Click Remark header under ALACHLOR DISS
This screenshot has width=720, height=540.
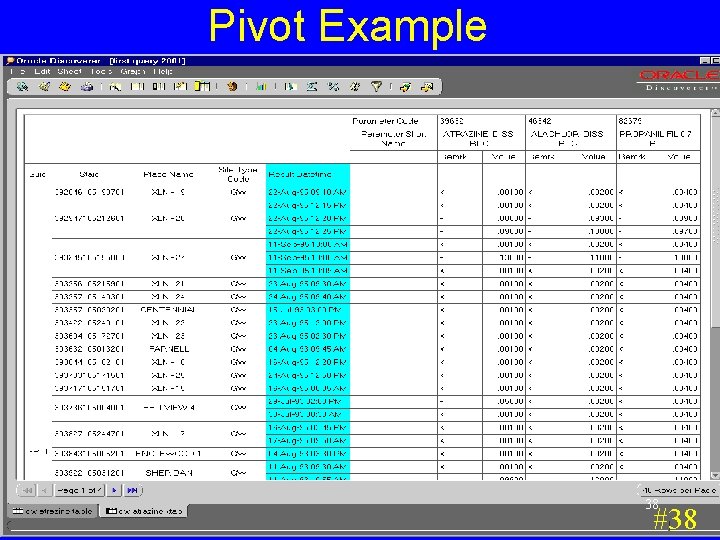[542, 157]
